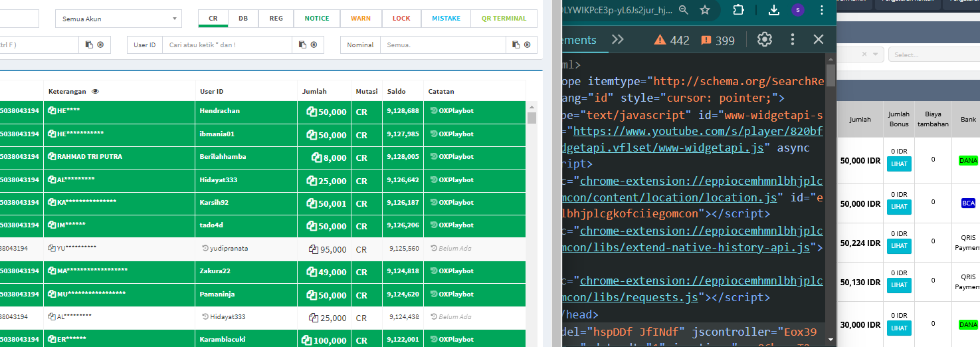
Task: Open DevTools settings gear
Action: pyautogui.click(x=765, y=39)
